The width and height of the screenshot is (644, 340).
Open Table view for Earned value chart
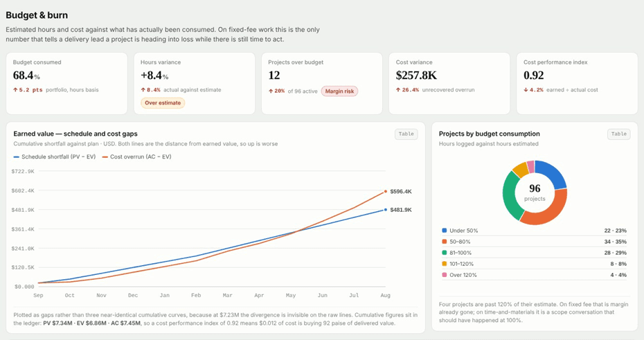(406, 134)
